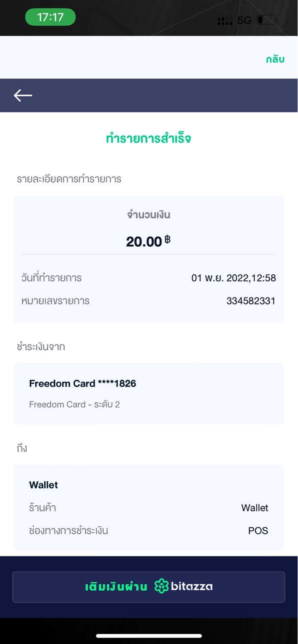This screenshot has height=644, width=298.
Task: Tap the ทำรายการสำเร็จ success heading
Action: click(149, 139)
